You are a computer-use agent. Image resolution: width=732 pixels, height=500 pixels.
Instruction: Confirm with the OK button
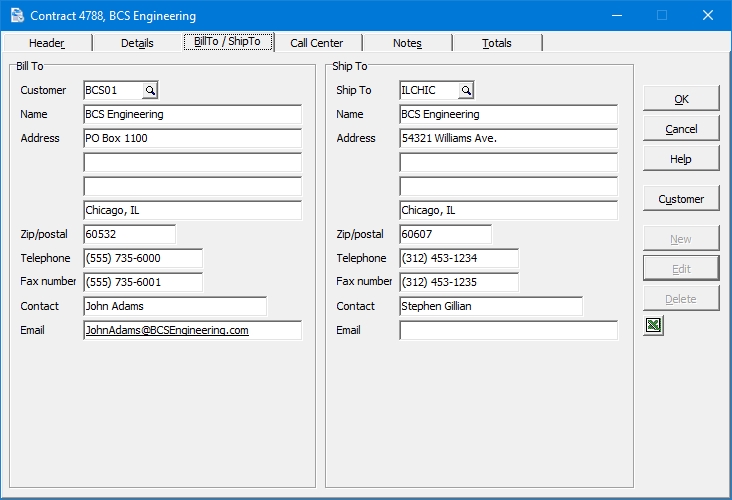click(x=681, y=99)
